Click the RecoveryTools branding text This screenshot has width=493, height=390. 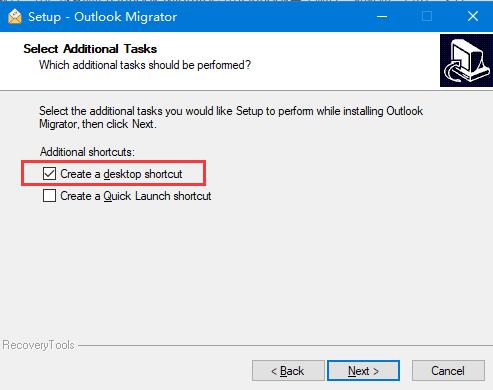click(x=38, y=345)
